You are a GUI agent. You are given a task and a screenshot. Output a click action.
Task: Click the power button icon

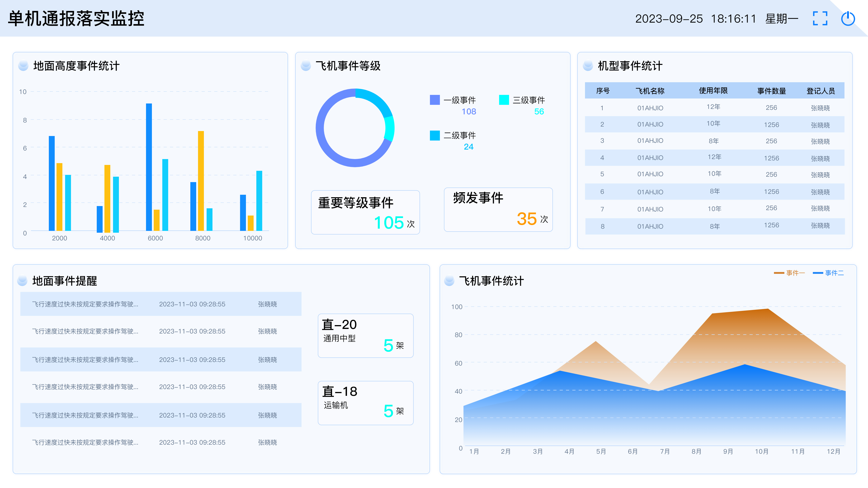848,19
